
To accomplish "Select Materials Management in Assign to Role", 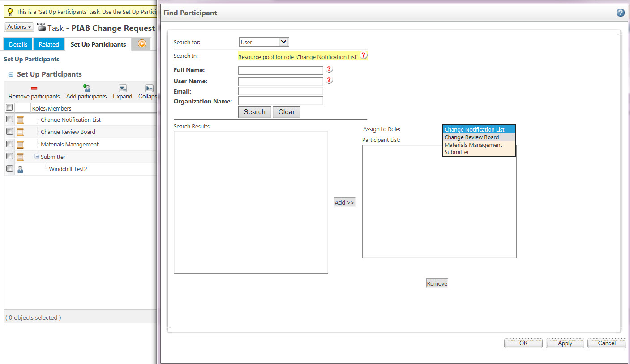I will [479, 145].
